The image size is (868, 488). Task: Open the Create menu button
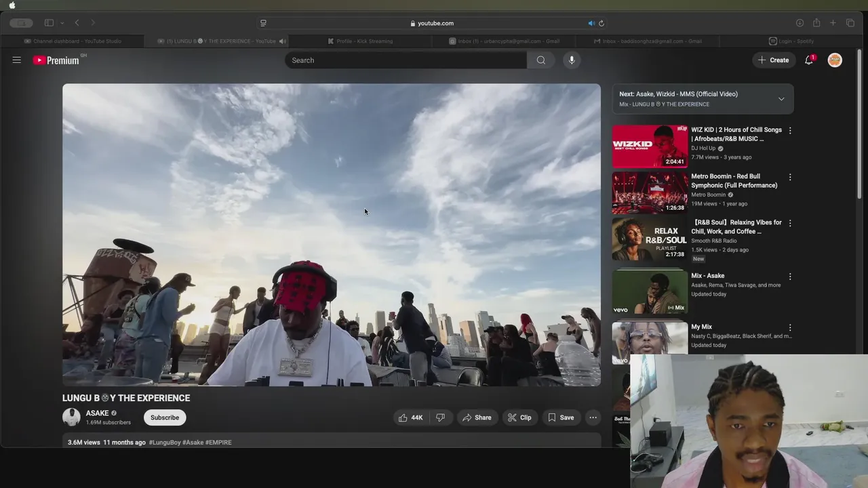[x=774, y=60]
